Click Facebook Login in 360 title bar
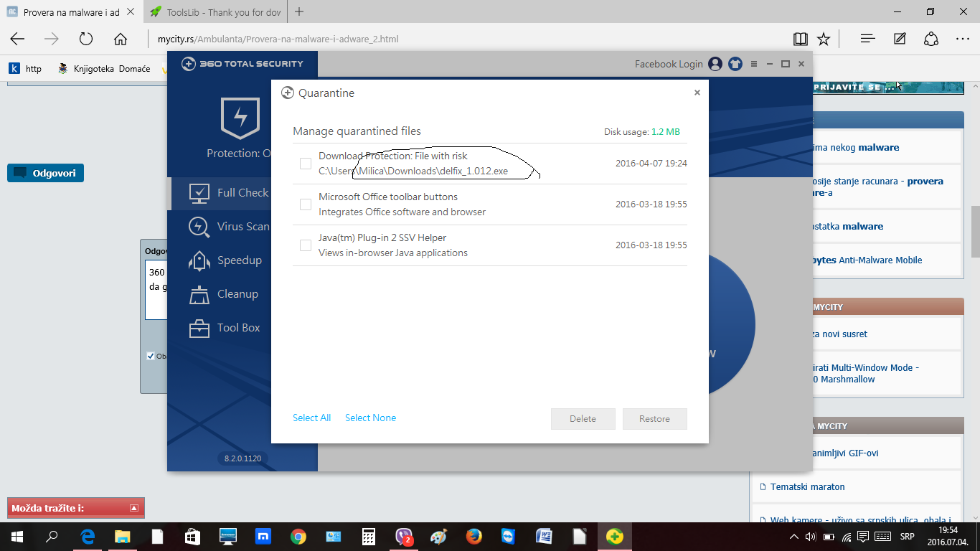Image resolution: width=980 pixels, height=551 pixels. coord(669,64)
